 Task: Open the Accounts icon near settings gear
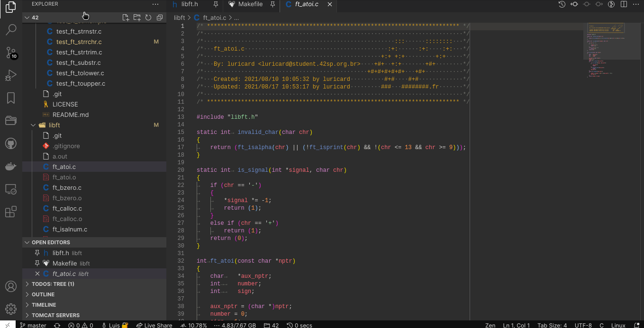click(x=10, y=286)
